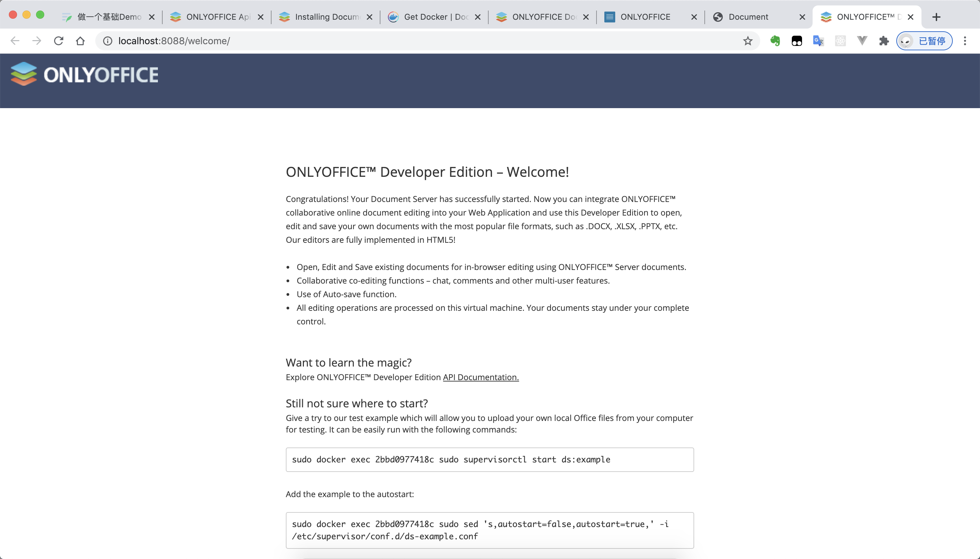Open the Extensions puzzle-piece menu
980x559 pixels.
[884, 41]
